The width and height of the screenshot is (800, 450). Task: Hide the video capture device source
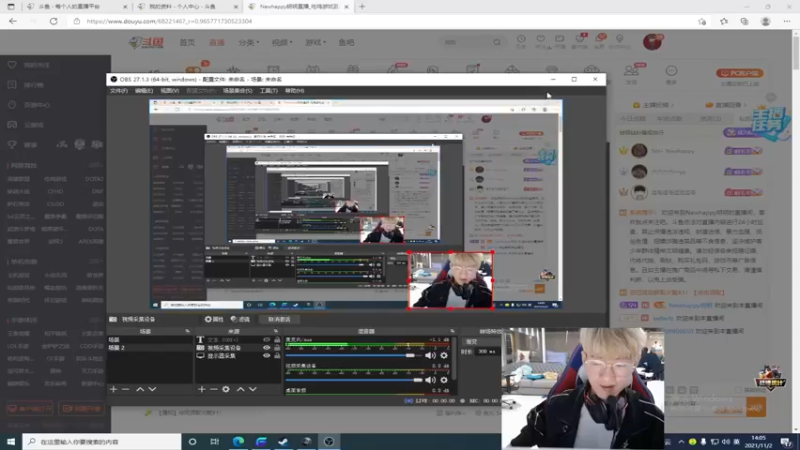pyautogui.click(x=266, y=347)
